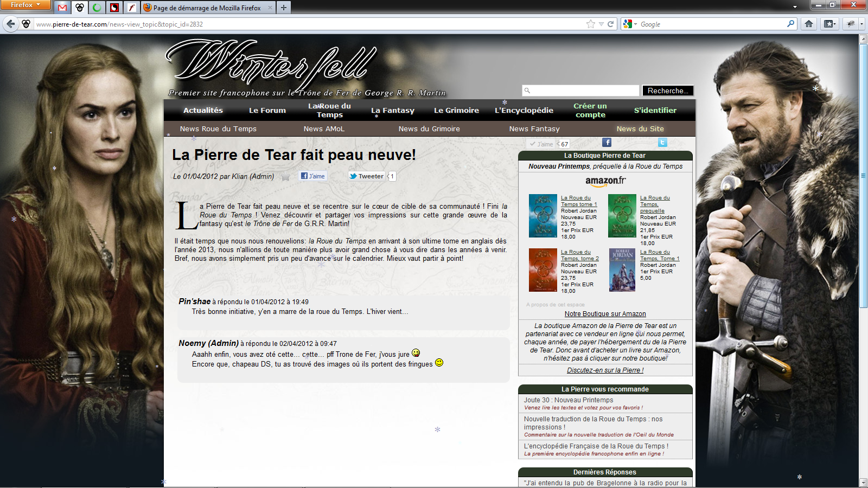Open a new tab with plus button
This screenshot has width=868, height=488.
tap(284, 8)
